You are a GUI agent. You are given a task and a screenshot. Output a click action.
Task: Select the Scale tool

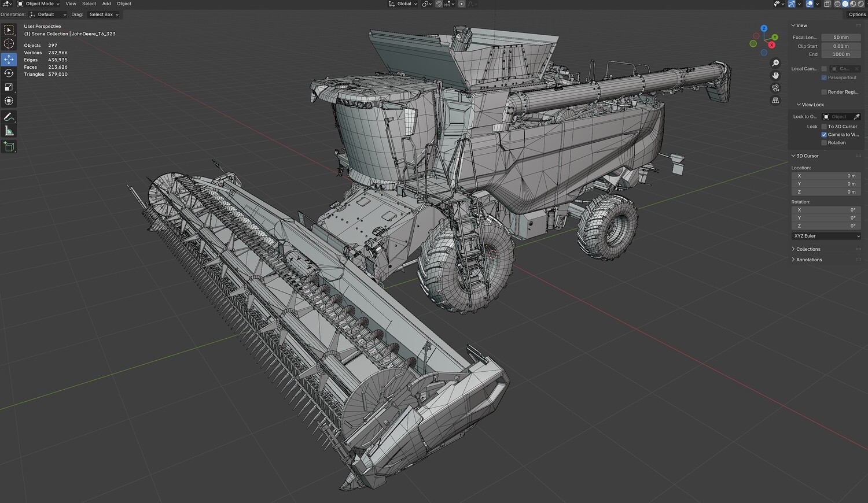coord(9,87)
